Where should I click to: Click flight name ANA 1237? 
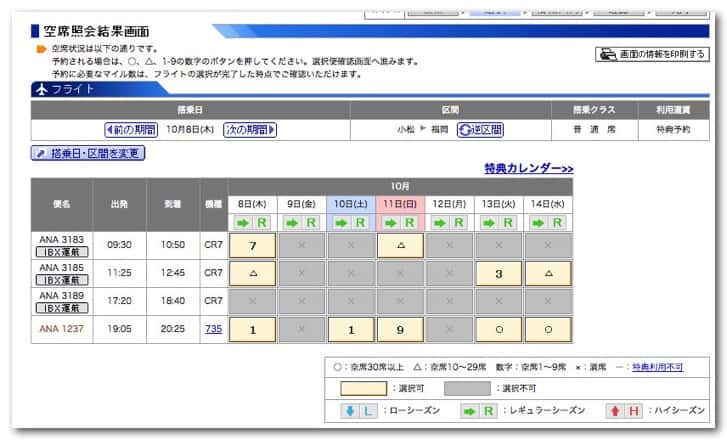62,329
